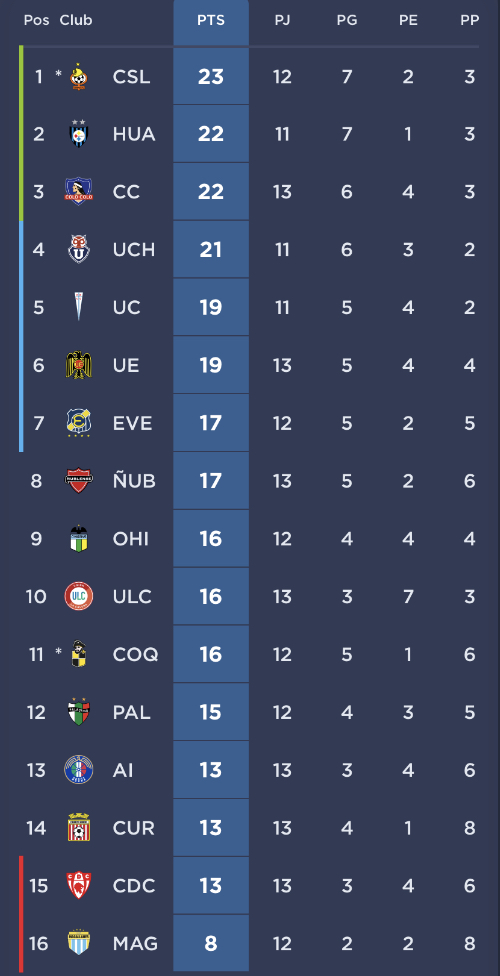Click the Everton (EVE) club crest
Image resolution: width=500 pixels, height=976 pixels.
(78, 423)
